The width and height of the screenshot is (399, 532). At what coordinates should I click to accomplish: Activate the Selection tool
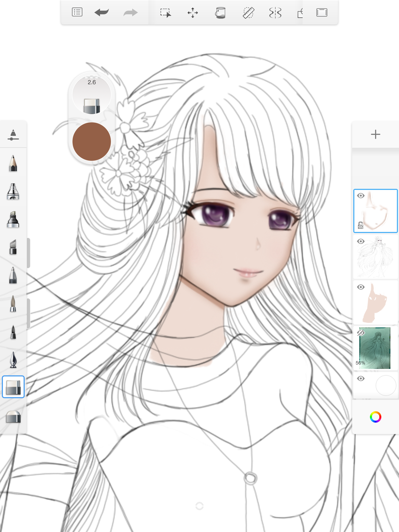coord(165,13)
